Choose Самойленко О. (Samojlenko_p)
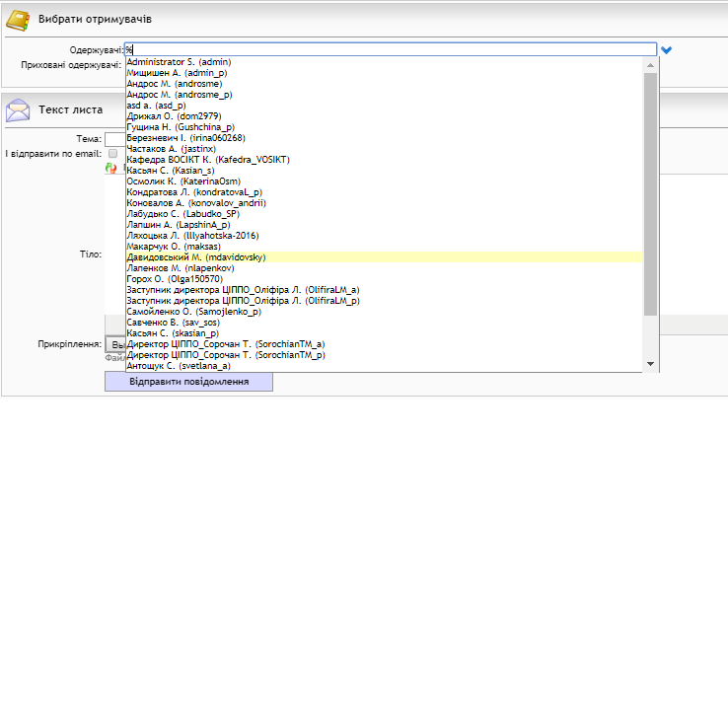 tap(384, 312)
